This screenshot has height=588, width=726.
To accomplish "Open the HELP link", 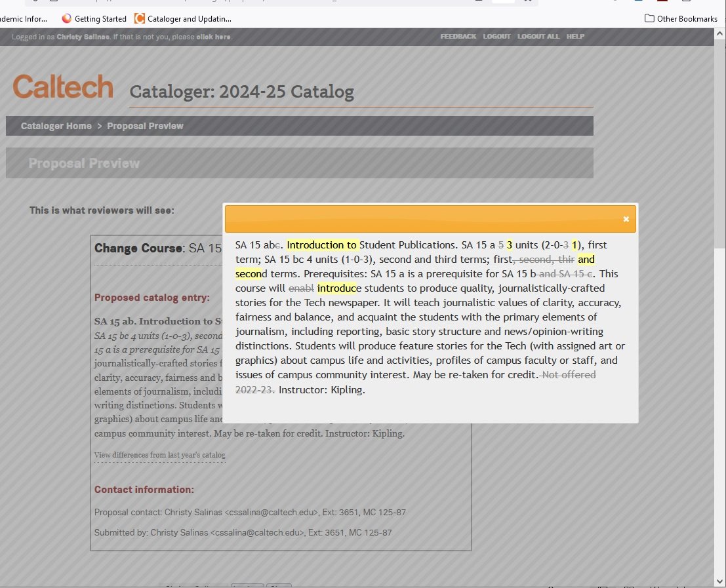I will pyautogui.click(x=575, y=37).
